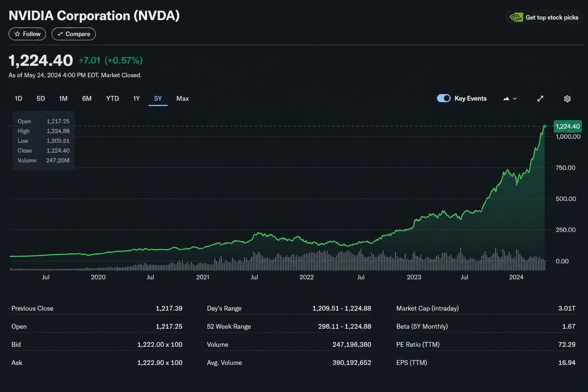The height and width of the screenshot is (392, 588).
Task: Click the 2022 label on the chart axis
Action: pos(306,277)
